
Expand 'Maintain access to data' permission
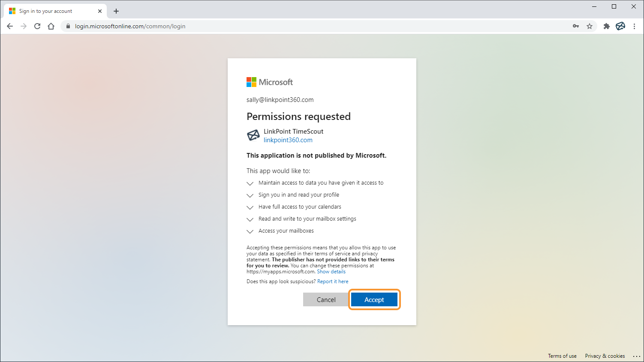tap(250, 183)
